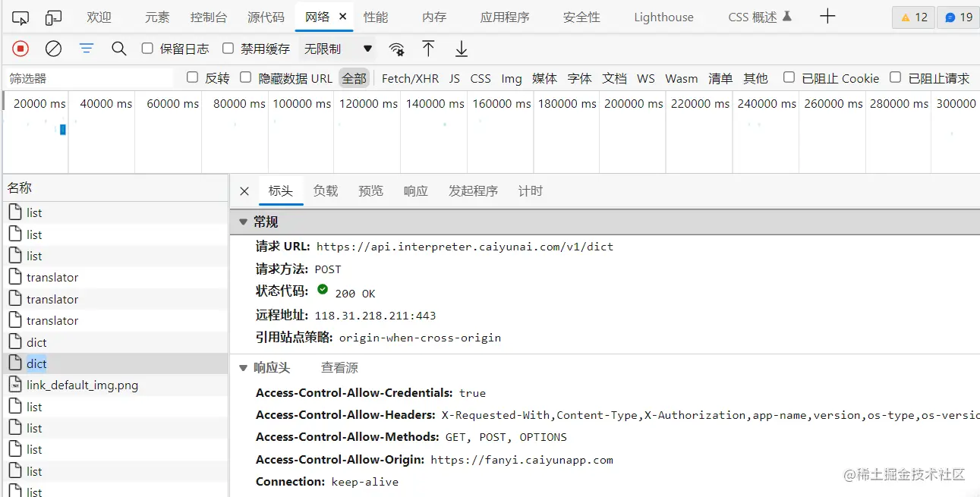The image size is (980, 497).
Task: Filter by 文档 requests
Action: (614, 78)
